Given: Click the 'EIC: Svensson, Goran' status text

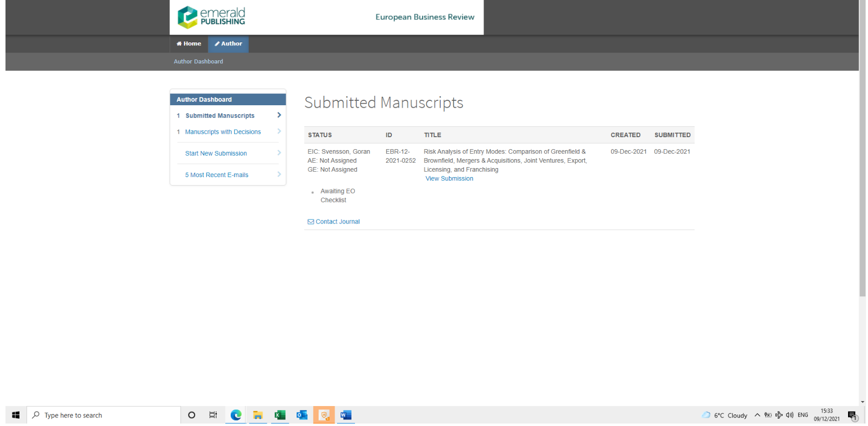Looking at the screenshot, I should (x=339, y=152).
